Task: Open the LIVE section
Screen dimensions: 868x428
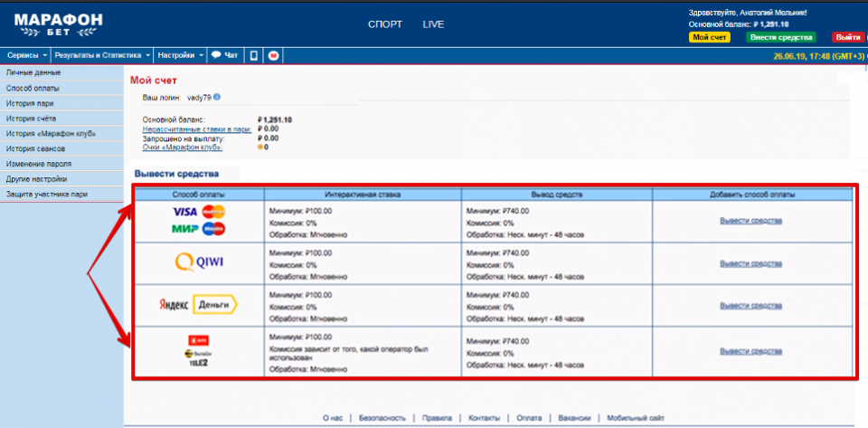Action: click(433, 24)
